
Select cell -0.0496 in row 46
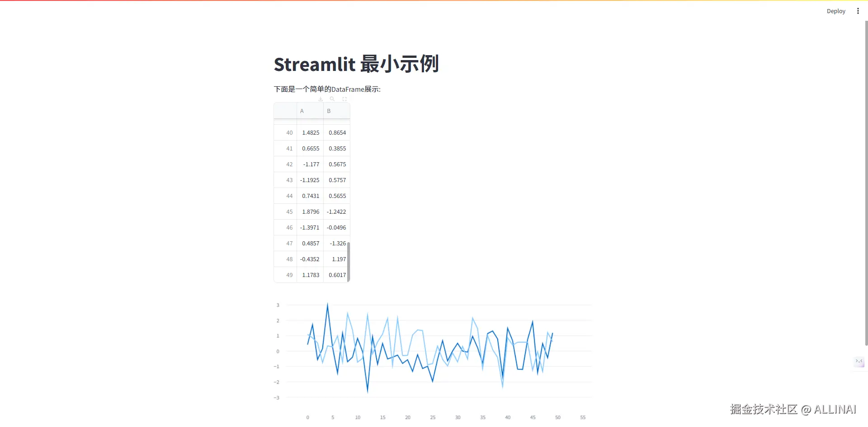337,228
